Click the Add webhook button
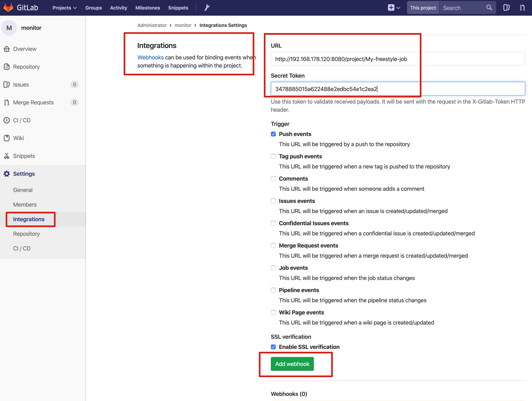 click(292, 364)
